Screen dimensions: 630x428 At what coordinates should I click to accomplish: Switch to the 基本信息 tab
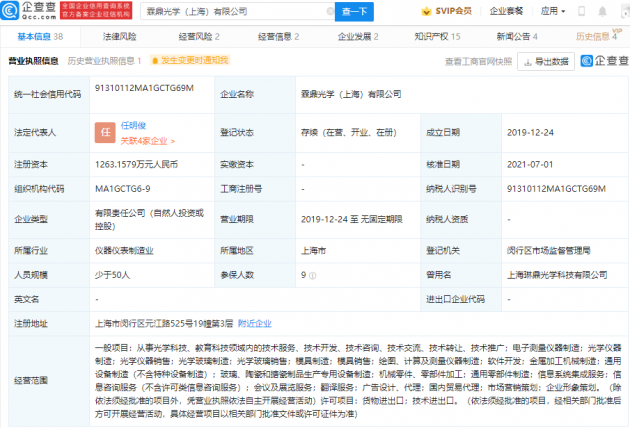coord(40,37)
